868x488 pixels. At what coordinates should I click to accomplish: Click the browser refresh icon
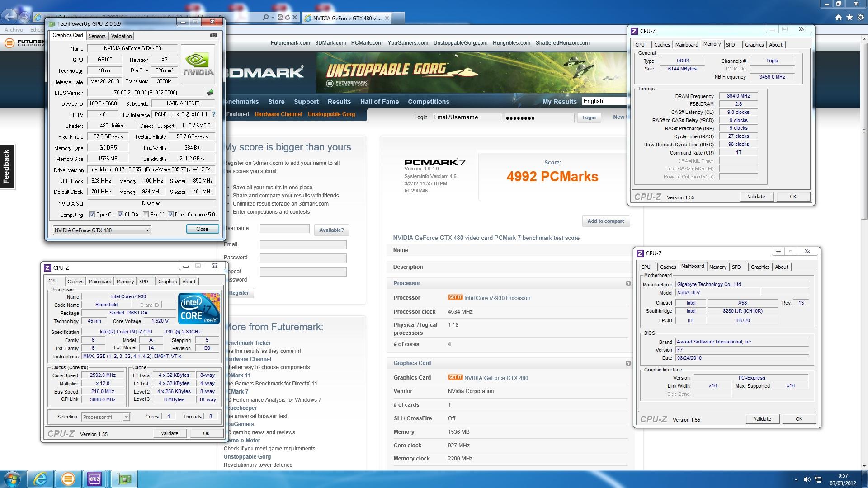[288, 17]
